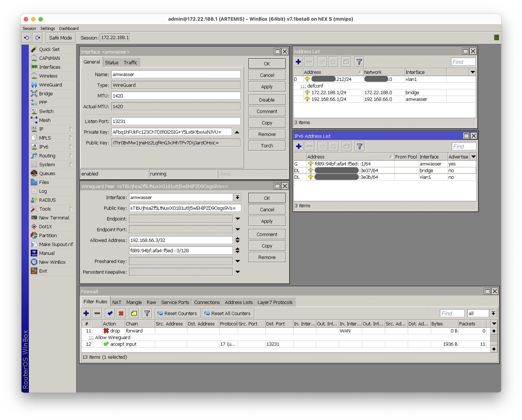
Task: Click the filter funnel icon in Address List
Action: (x=359, y=62)
